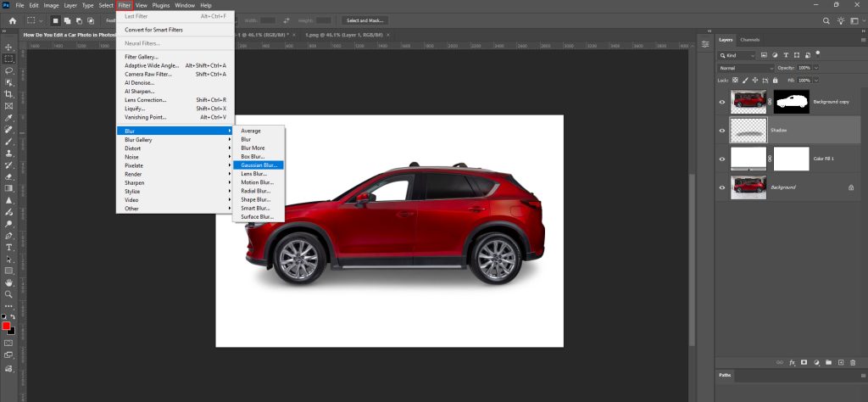This screenshot has width=868, height=402.
Task: Select the Hand tool
Action: pos(8,282)
